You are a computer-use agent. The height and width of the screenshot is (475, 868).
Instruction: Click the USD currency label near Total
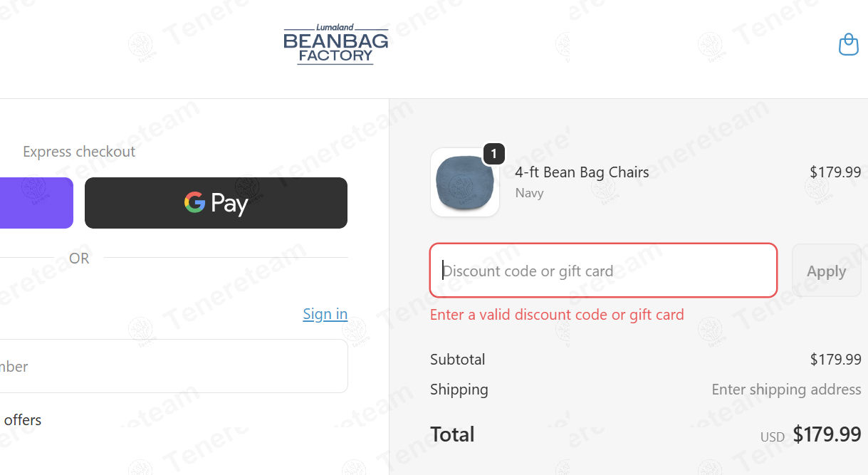(773, 437)
